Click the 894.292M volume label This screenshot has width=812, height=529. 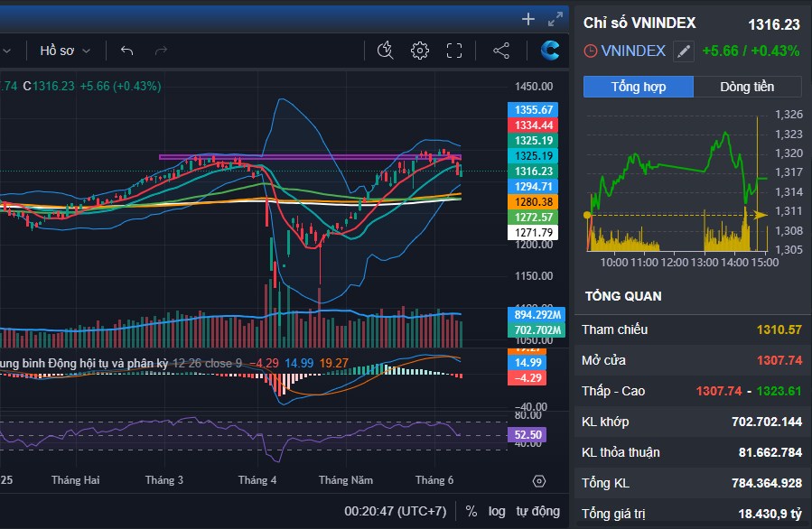537,315
